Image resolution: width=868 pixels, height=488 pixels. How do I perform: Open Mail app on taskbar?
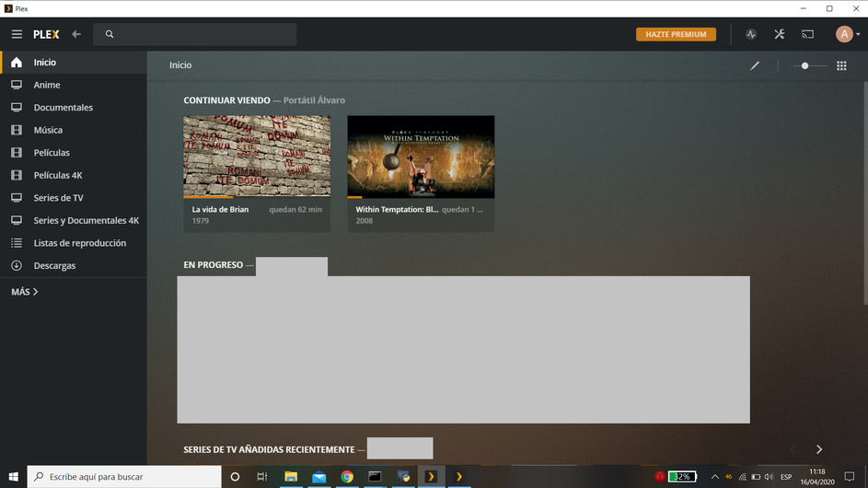[318, 476]
